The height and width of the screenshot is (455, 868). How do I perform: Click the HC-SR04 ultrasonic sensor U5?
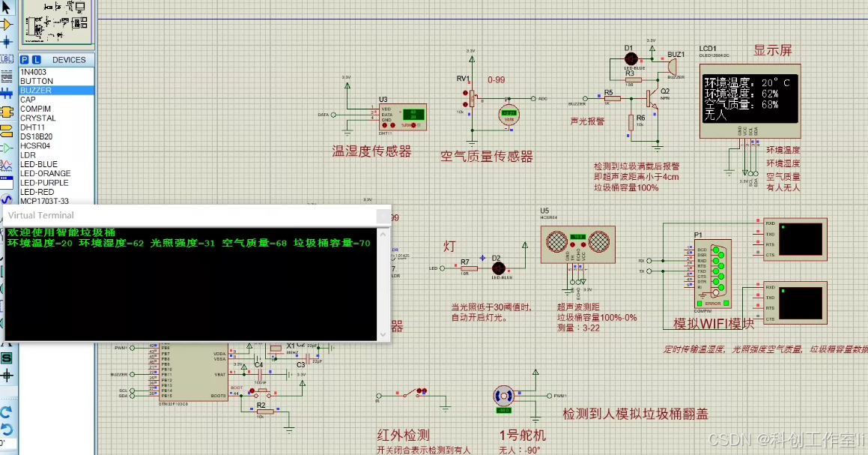(x=578, y=244)
